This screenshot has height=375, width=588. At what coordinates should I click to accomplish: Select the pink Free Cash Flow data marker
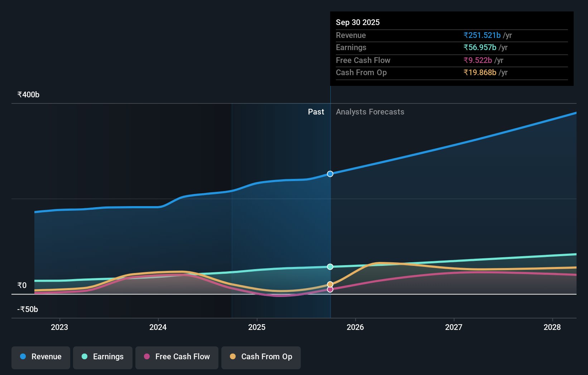click(330, 289)
